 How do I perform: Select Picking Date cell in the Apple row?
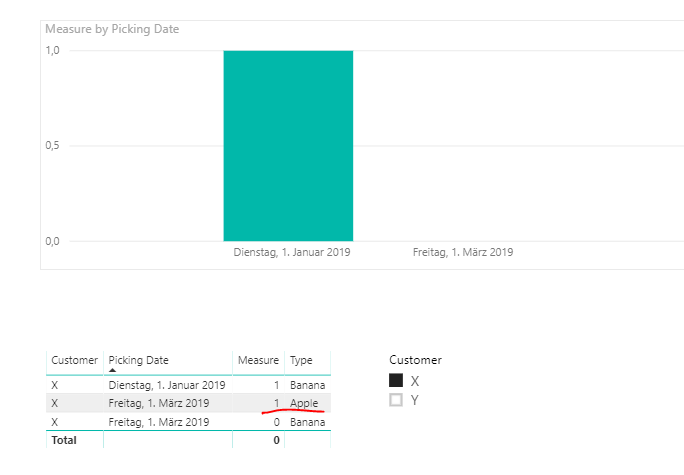click(159, 403)
